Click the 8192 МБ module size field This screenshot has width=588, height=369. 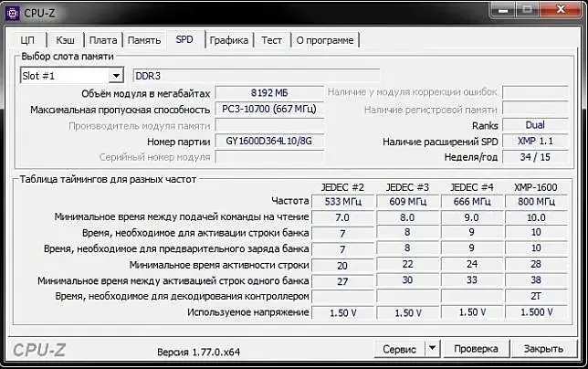pyautogui.click(x=269, y=92)
